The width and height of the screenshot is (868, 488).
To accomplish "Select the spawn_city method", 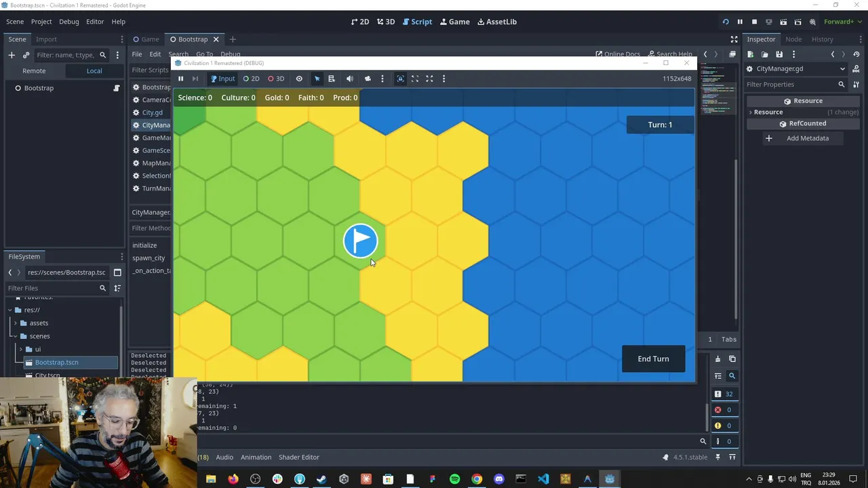I will (x=149, y=258).
